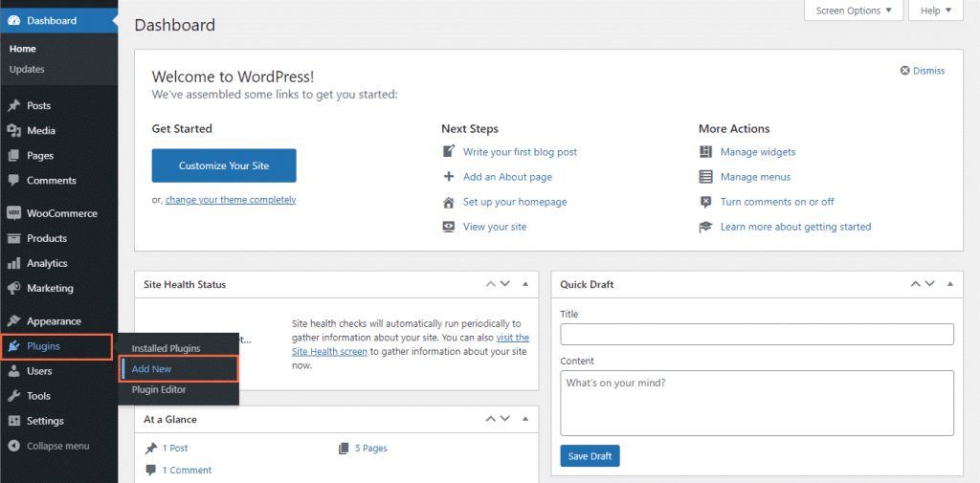Viewport: 980px width, 483px height.
Task: Click the Plugins plug icon
Action: click(13, 346)
